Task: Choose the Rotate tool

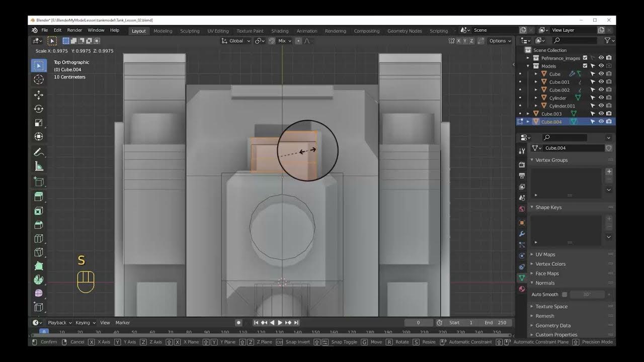Action: [x=39, y=109]
